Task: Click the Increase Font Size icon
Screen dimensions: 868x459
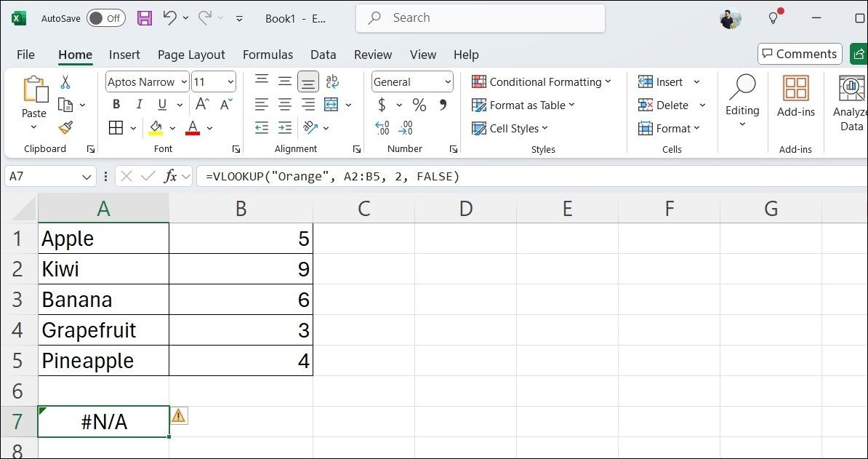Action: coord(203,105)
